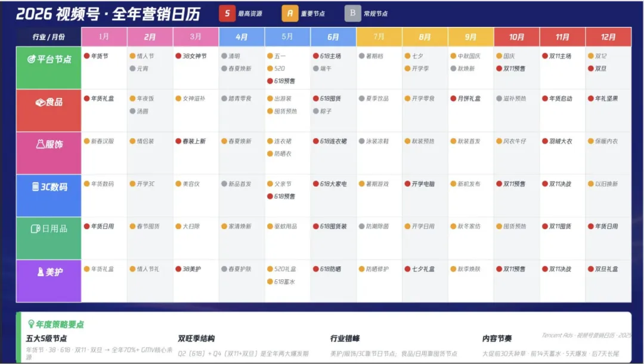Viewport: 644px width, 364px height.
Task: Select the 1月 column header
Action: tap(104, 36)
